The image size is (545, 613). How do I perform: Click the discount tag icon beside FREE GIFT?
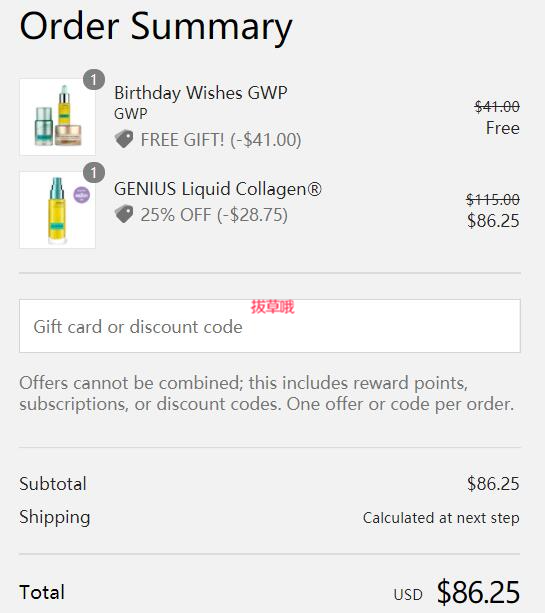pos(124,139)
